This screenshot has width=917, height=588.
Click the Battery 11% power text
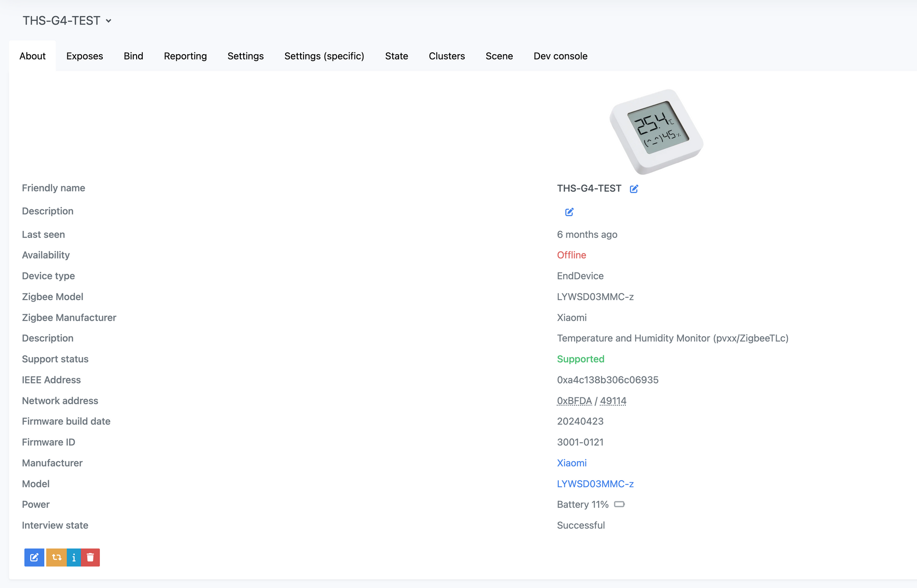point(583,505)
